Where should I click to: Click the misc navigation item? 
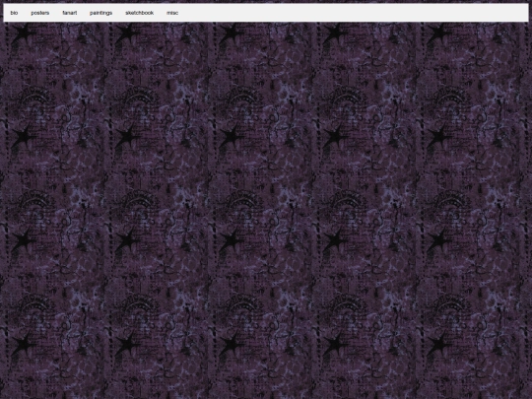tap(172, 13)
